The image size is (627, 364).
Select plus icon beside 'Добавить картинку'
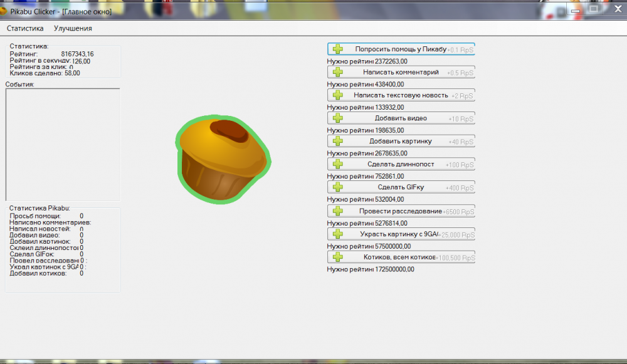(x=338, y=141)
